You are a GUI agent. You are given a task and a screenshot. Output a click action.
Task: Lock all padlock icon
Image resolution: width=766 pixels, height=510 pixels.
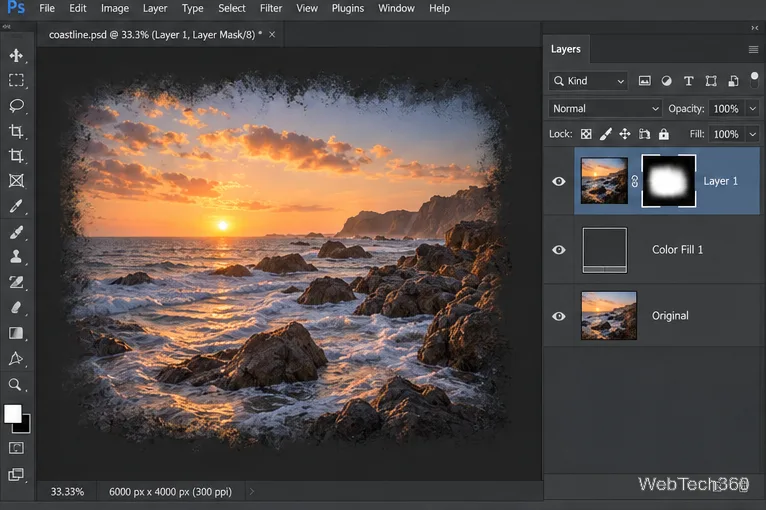pyautogui.click(x=663, y=134)
